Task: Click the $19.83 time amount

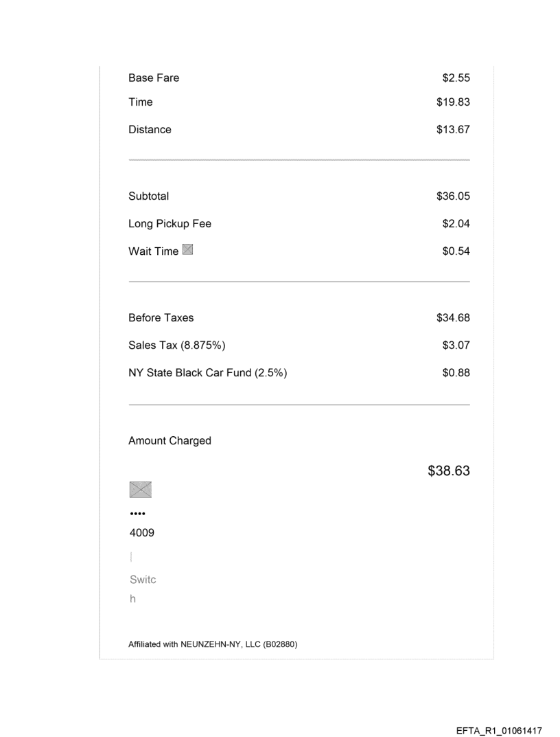Action: click(x=453, y=102)
